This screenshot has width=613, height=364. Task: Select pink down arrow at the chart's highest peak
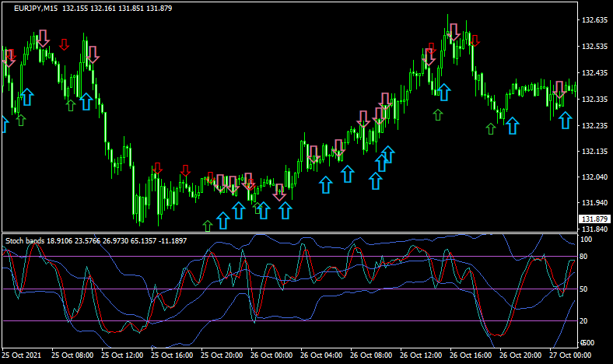tap(454, 32)
